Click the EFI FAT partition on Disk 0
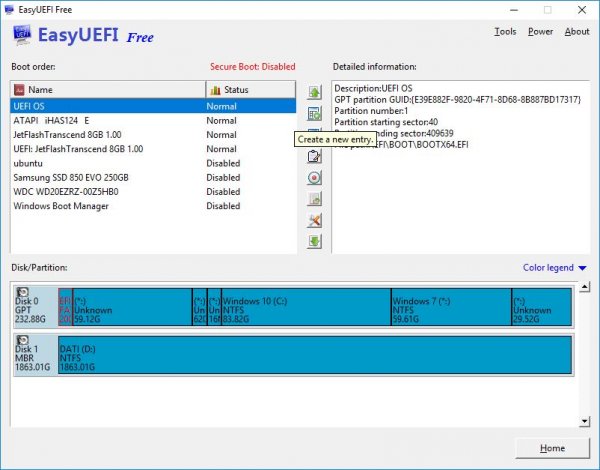This screenshot has height=470, width=600. click(65, 307)
